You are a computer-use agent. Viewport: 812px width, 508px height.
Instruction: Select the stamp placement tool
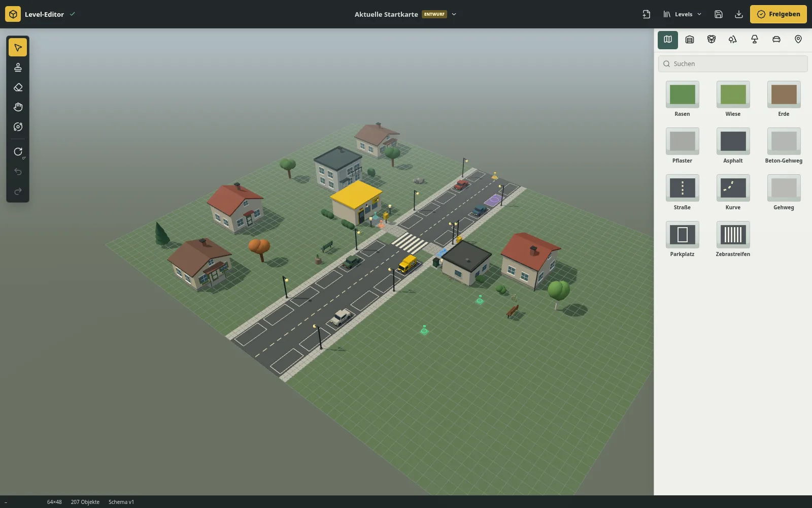coord(18,67)
